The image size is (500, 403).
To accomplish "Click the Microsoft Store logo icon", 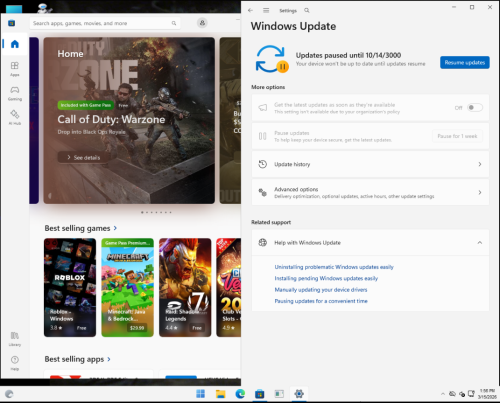I will pos(12,23).
